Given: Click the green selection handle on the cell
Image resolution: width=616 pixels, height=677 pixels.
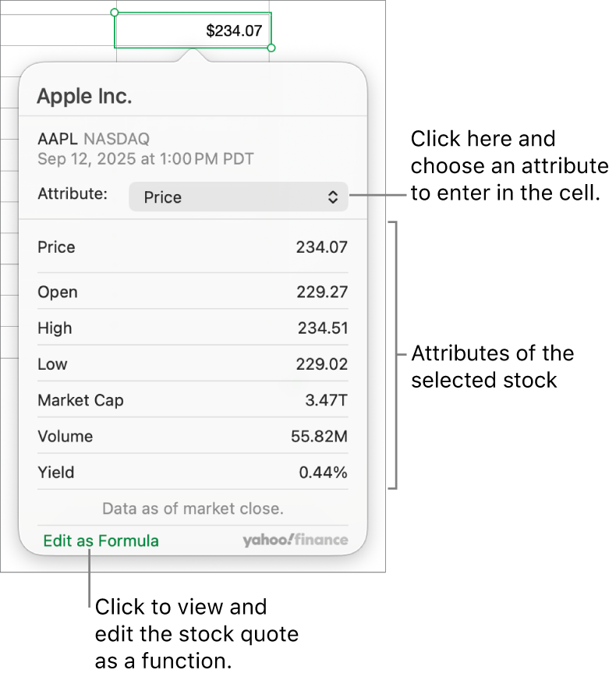Looking at the screenshot, I should coord(115,11).
